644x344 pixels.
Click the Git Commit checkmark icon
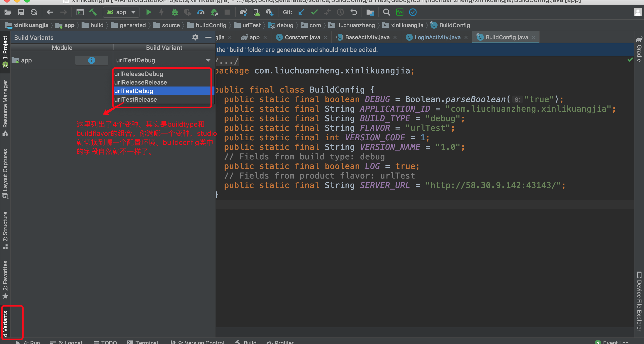pos(314,12)
